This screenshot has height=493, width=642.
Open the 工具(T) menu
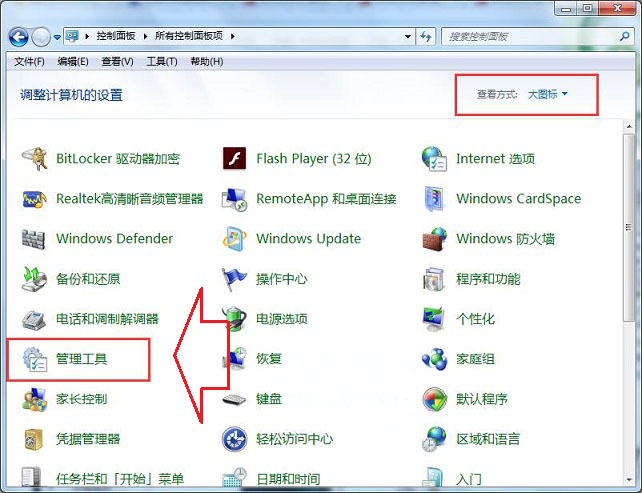click(162, 62)
